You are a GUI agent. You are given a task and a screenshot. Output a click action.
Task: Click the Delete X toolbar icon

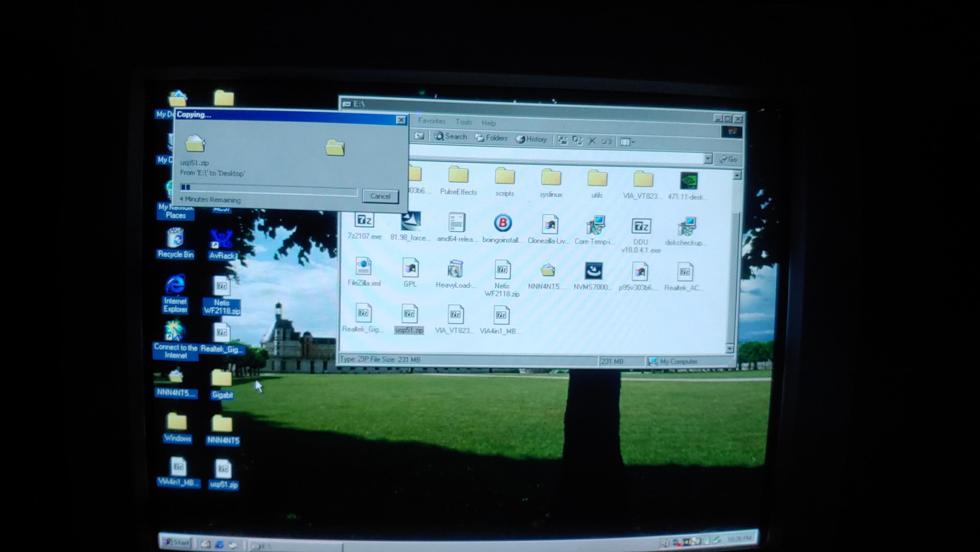click(x=592, y=141)
